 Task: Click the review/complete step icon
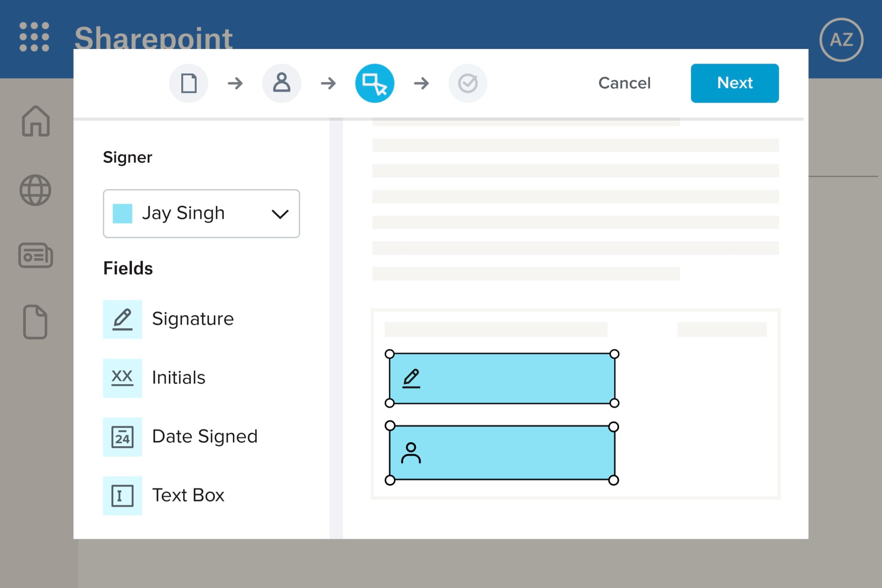point(469,83)
